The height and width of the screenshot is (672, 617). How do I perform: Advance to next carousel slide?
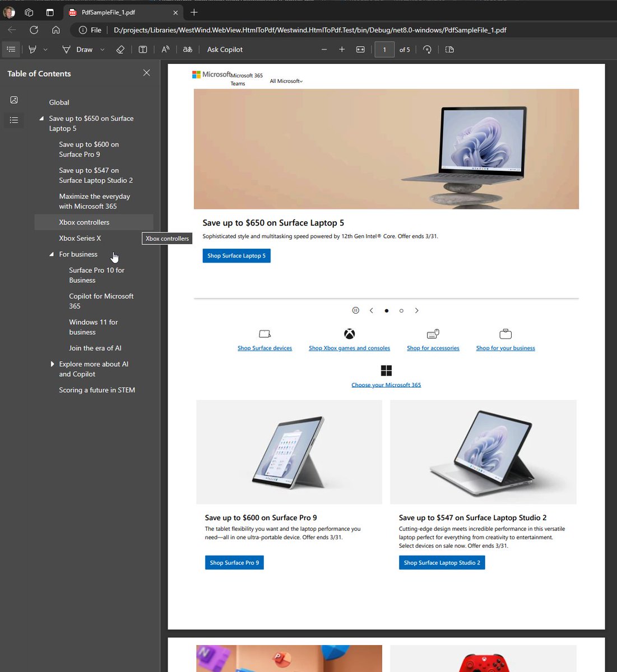coord(416,310)
